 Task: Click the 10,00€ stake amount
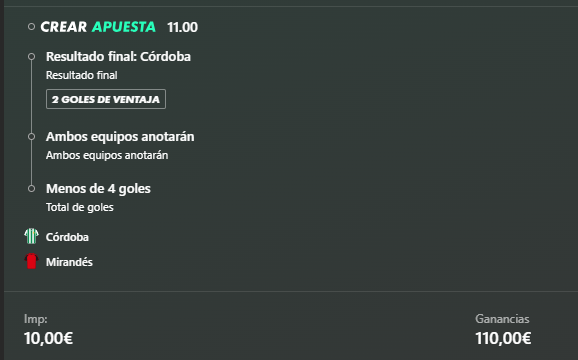tap(48, 338)
